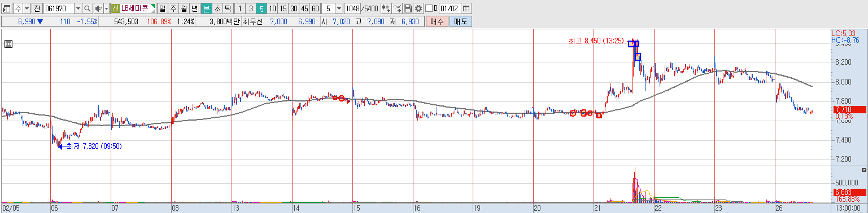The image size is (868, 213).
Task: Open stock search magnifier icon
Action: click(88, 8)
